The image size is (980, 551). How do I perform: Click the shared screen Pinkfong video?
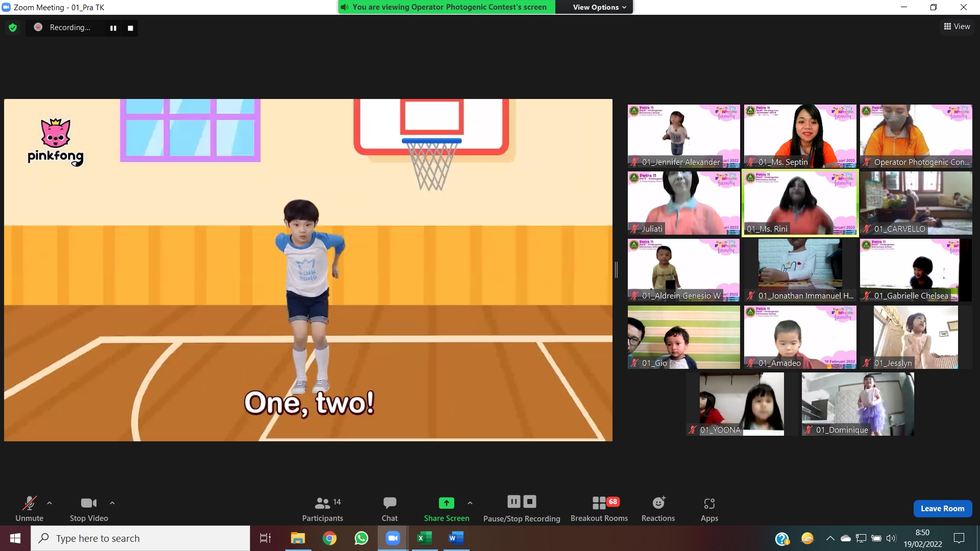click(308, 270)
